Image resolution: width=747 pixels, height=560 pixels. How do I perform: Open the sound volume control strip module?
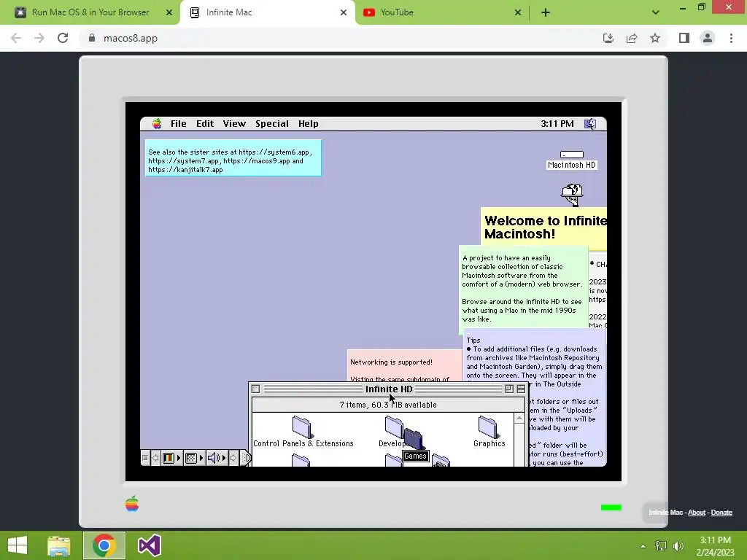216,458
